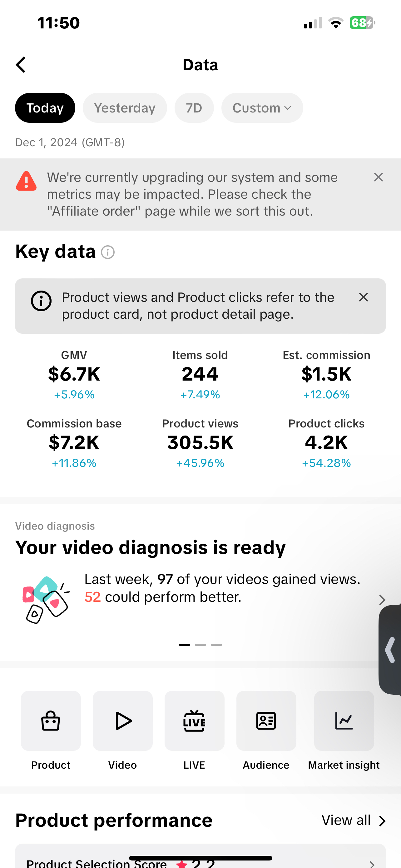Open the Audience analytics icon

click(x=266, y=721)
